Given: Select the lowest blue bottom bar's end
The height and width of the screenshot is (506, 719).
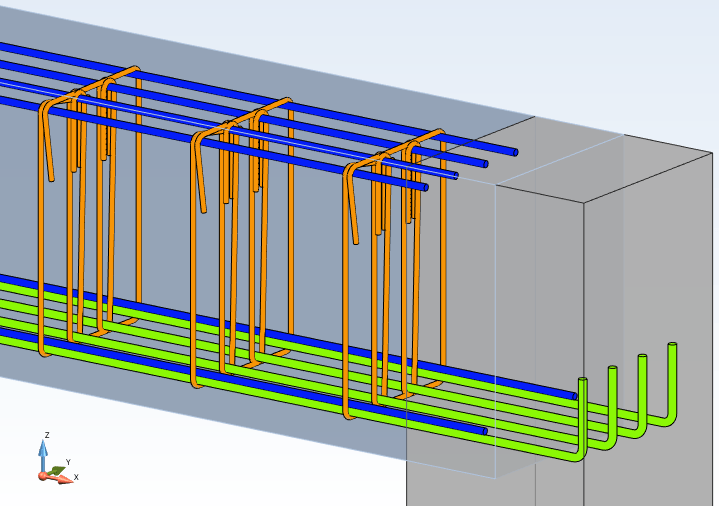Looking at the screenshot, I should click(484, 431).
